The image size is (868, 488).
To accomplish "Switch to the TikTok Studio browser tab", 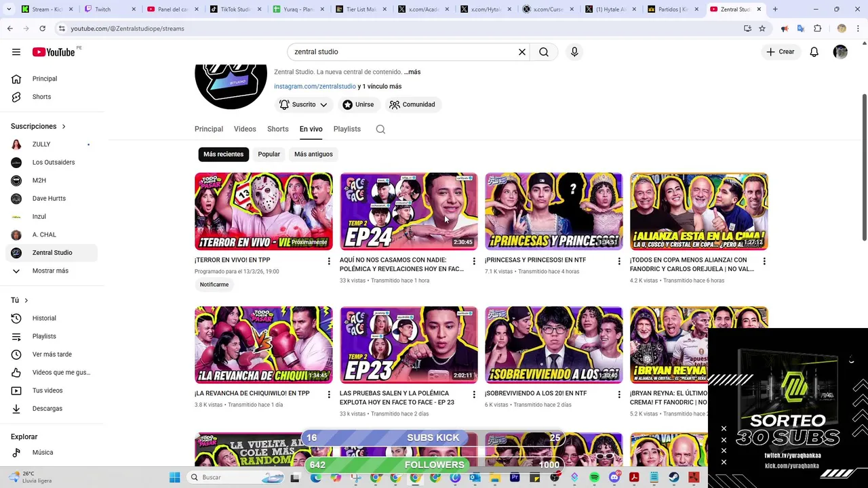I will pos(235,9).
